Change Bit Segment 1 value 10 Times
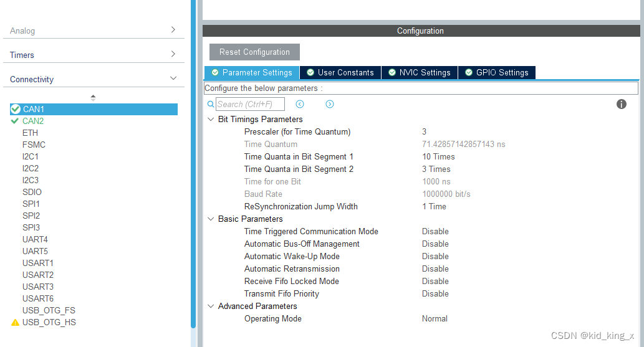The width and height of the screenshot is (644, 347). point(438,156)
